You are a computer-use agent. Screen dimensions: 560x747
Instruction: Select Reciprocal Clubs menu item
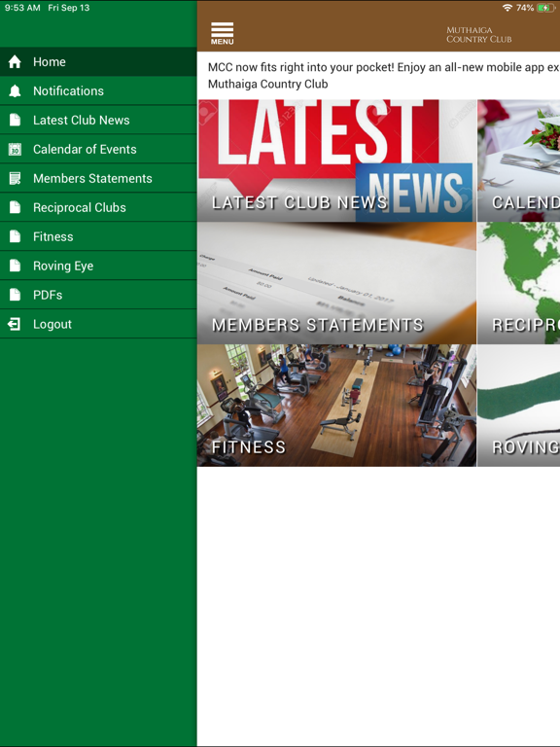(98, 207)
